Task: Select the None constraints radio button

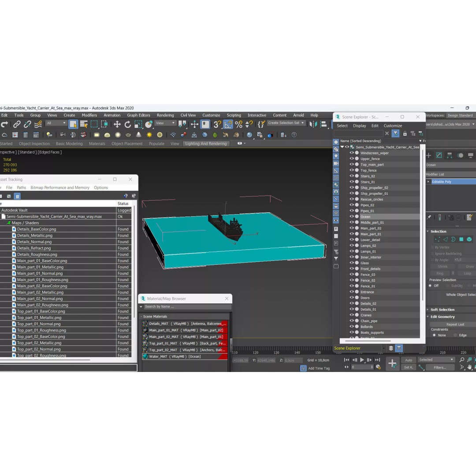Action: coord(434,335)
